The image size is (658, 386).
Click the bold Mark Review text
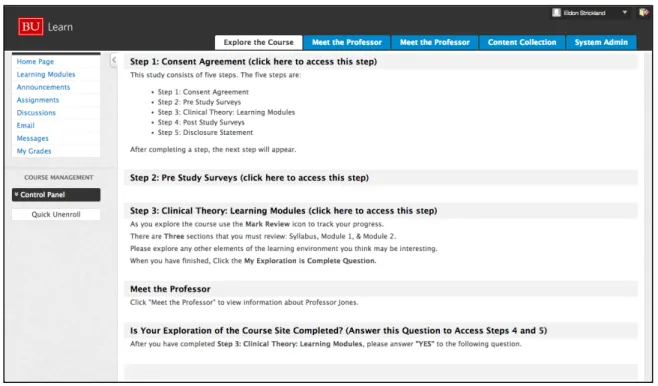coord(267,224)
